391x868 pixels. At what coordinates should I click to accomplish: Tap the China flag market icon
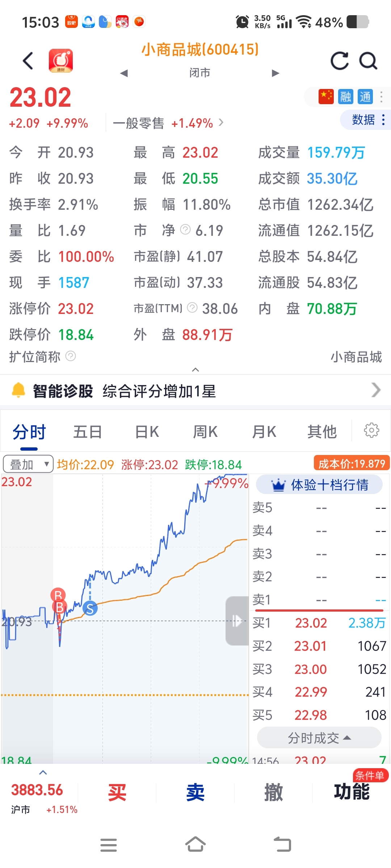pos(326,97)
